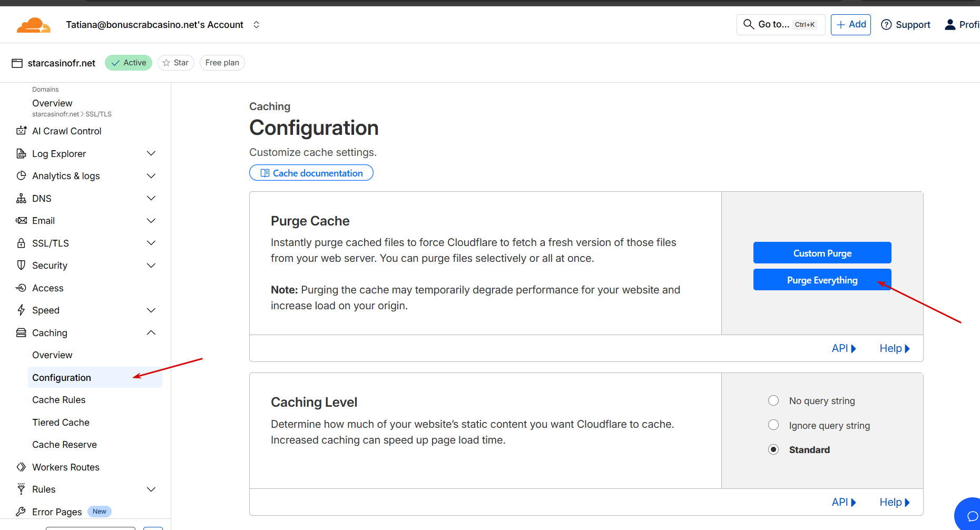The image size is (980, 530).
Task: Open the account switcher dropdown arrows
Action: pos(257,25)
